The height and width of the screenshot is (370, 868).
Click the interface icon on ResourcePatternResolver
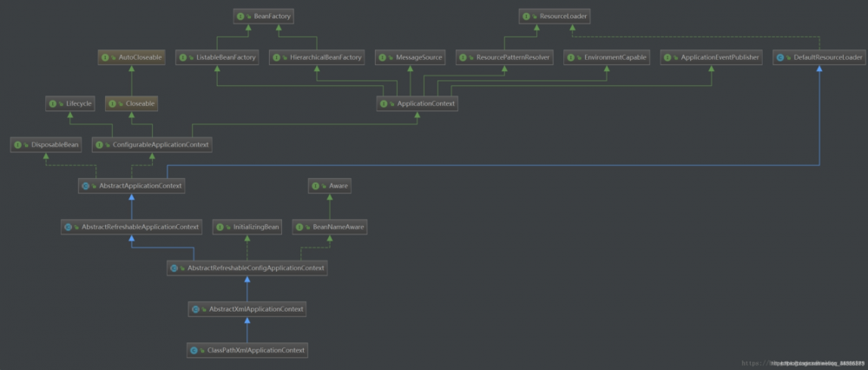point(464,57)
